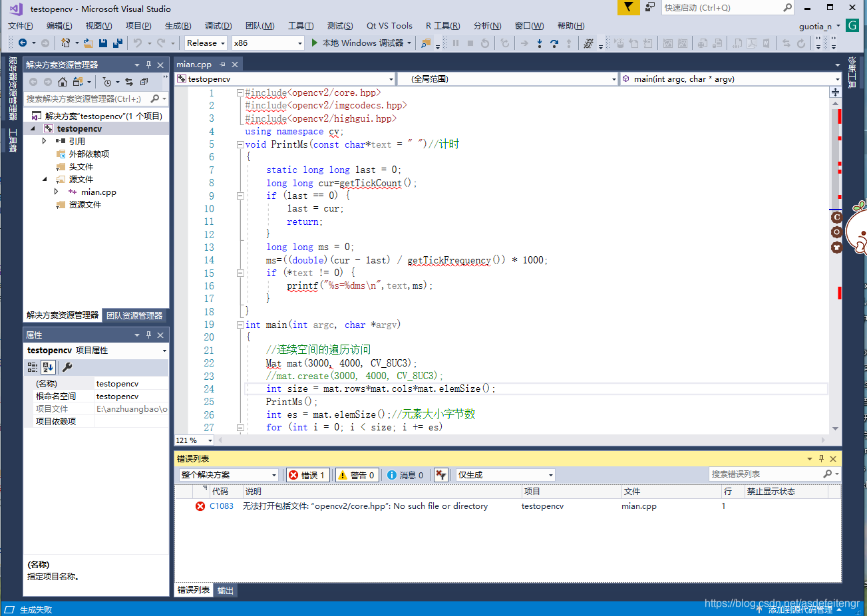Click the C1083 error code link

click(222, 506)
